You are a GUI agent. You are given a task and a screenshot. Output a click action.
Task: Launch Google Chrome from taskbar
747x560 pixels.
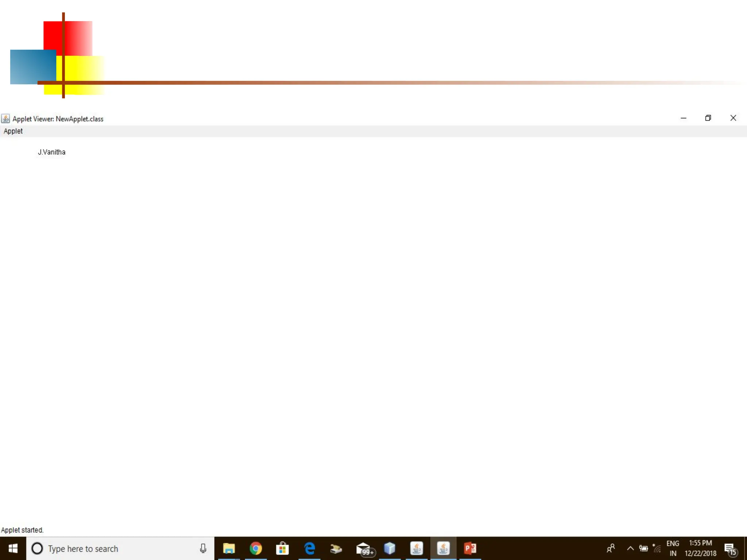pyautogui.click(x=256, y=548)
